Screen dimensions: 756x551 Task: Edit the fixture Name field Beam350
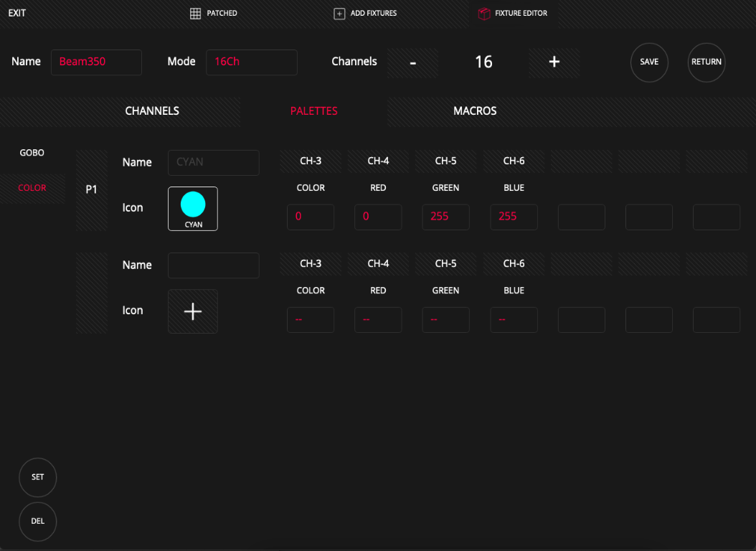tap(96, 62)
